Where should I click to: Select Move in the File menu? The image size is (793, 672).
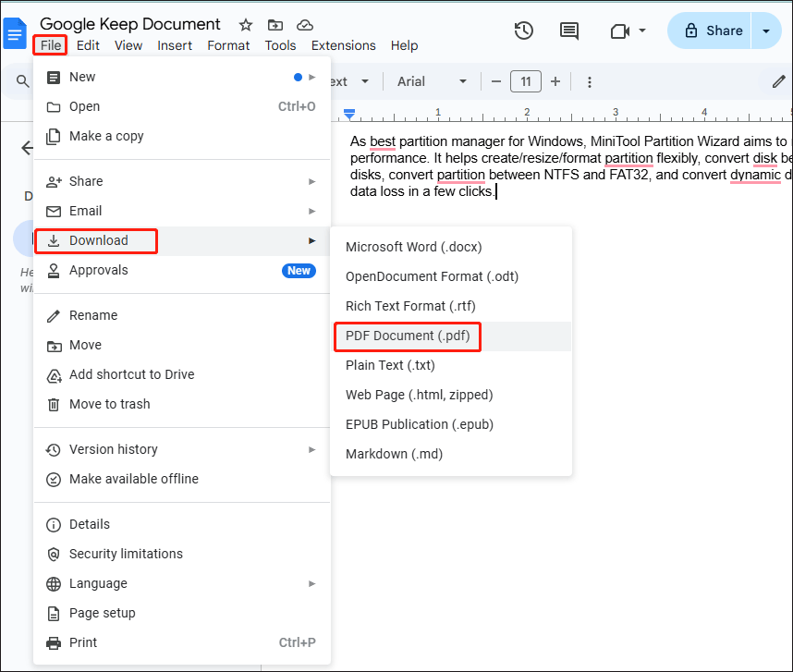point(182,345)
